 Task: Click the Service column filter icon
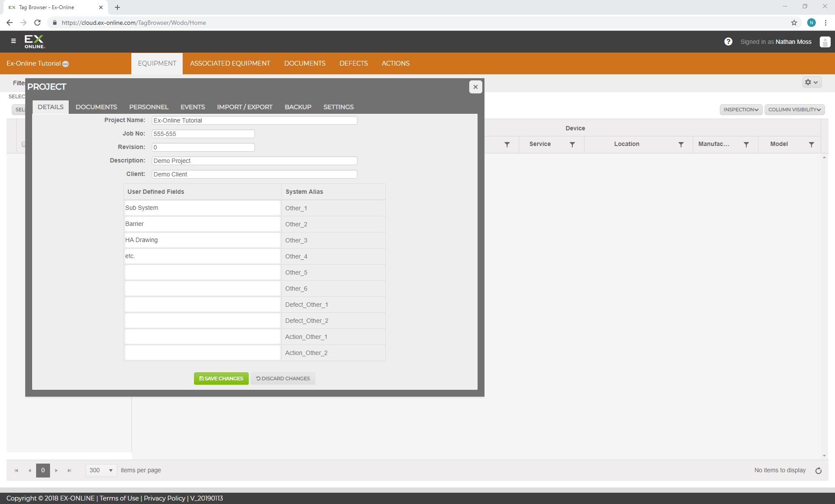pos(572,144)
